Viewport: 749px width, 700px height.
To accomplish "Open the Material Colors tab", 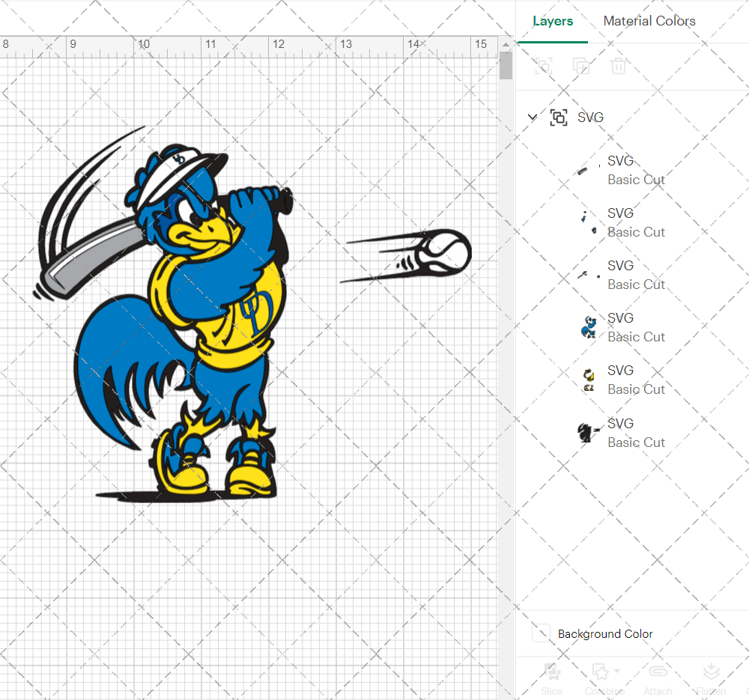I will coord(649,21).
